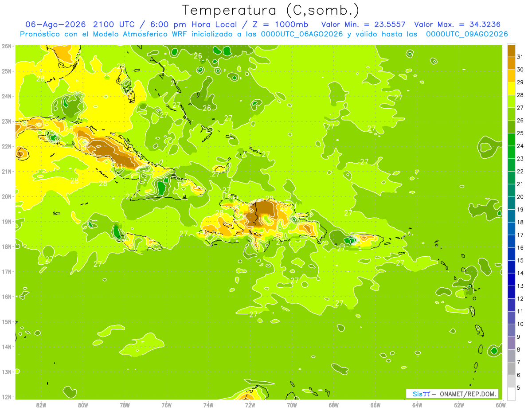This screenshot has width=532, height=411.
Task: Pick the dark brown swatch above legend 31
Action: 512,51
